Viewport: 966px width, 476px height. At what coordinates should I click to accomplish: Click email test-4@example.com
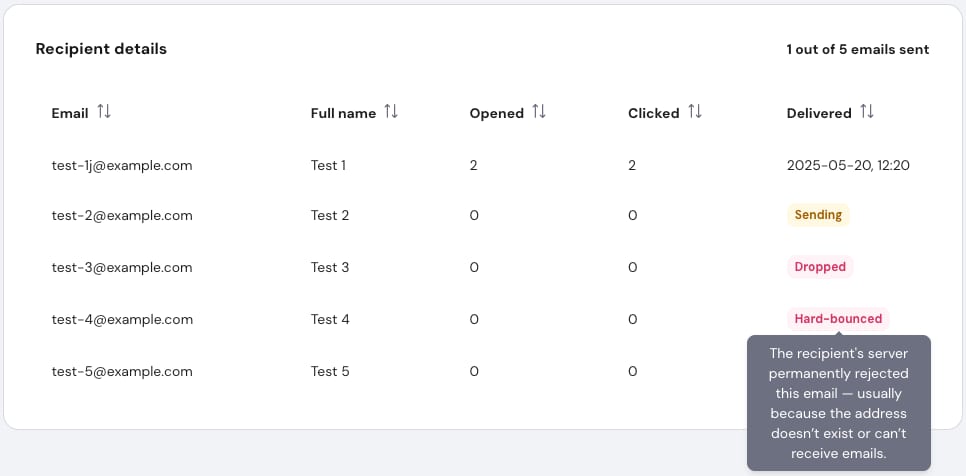tap(122, 319)
